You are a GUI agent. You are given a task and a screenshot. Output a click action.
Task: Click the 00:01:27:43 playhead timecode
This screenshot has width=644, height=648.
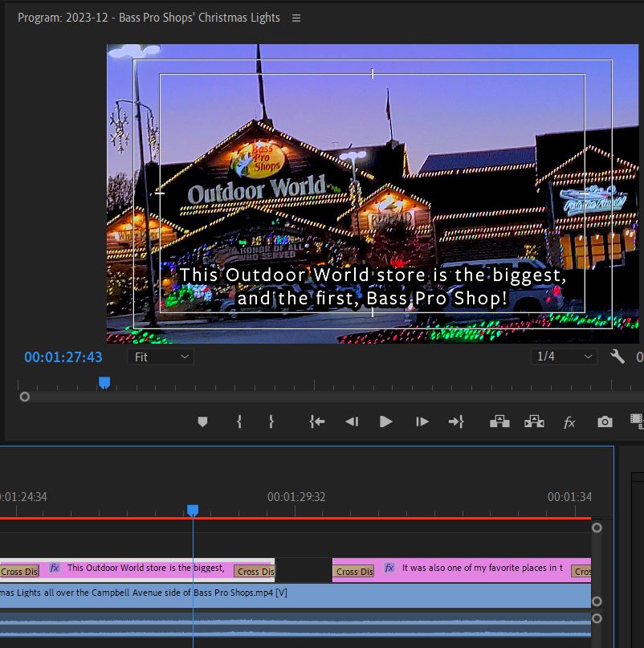tap(63, 357)
